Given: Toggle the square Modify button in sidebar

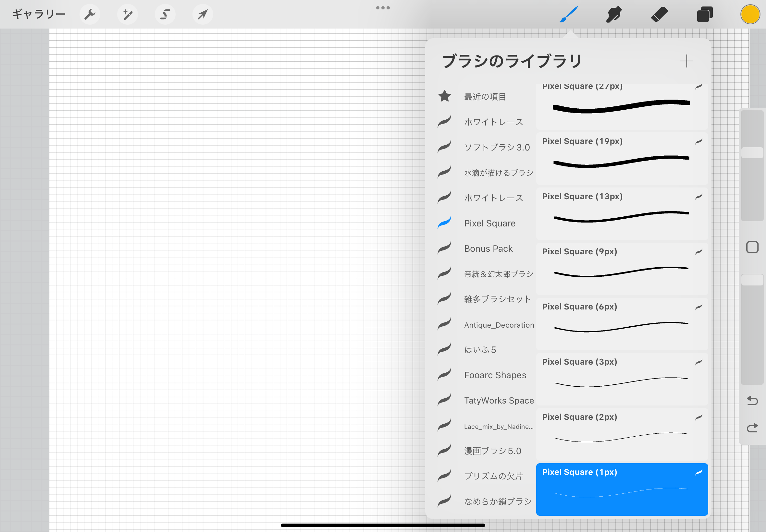Looking at the screenshot, I should pos(752,247).
